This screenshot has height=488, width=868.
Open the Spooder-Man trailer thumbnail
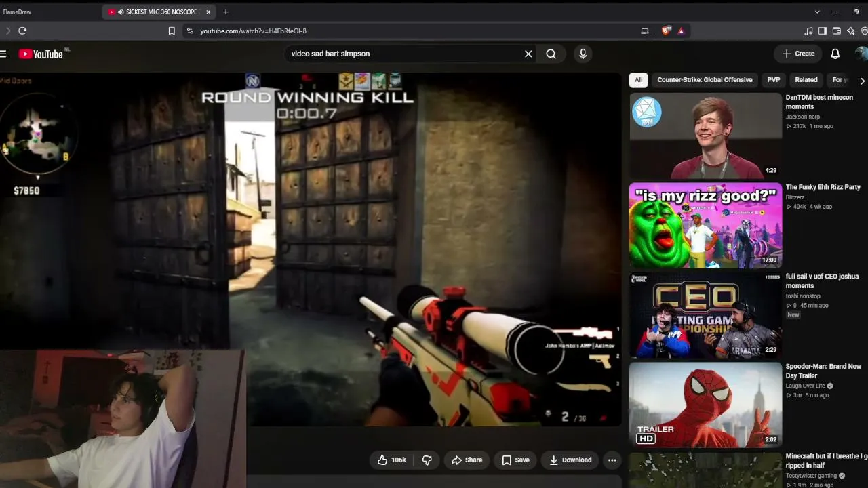pyautogui.click(x=705, y=405)
